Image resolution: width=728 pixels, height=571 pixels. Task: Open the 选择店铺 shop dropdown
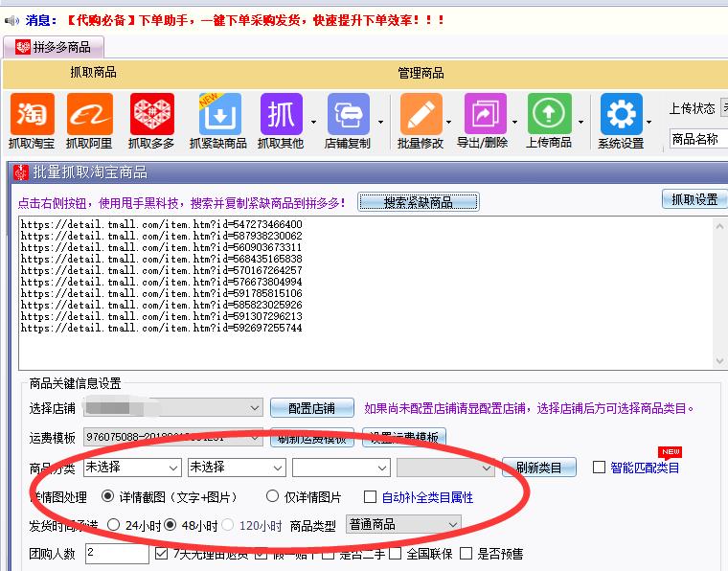click(x=173, y=408)
